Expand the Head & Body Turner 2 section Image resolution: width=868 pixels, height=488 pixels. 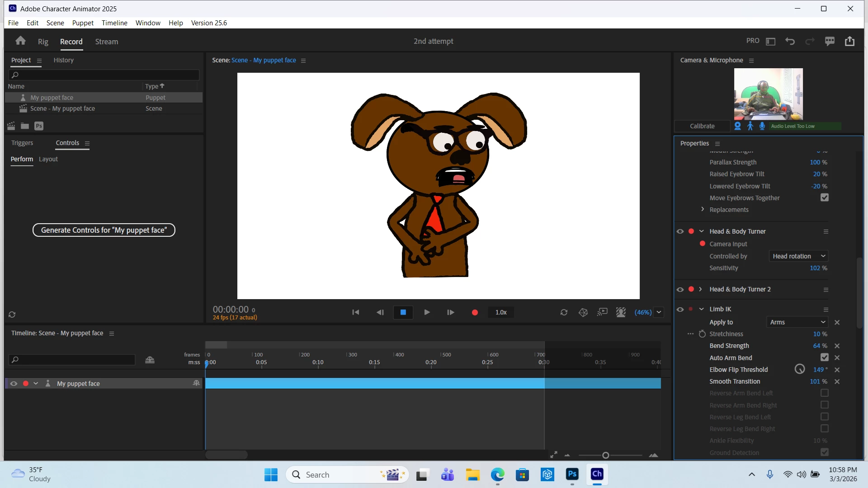pyautogui.click(x=701, y=289)
